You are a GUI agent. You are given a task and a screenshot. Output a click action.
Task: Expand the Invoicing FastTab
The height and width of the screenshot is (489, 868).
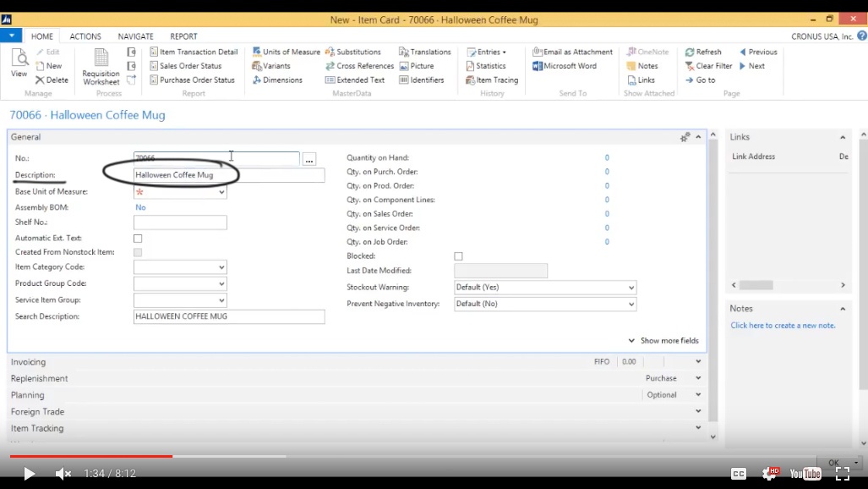click(x=29, y=362)
